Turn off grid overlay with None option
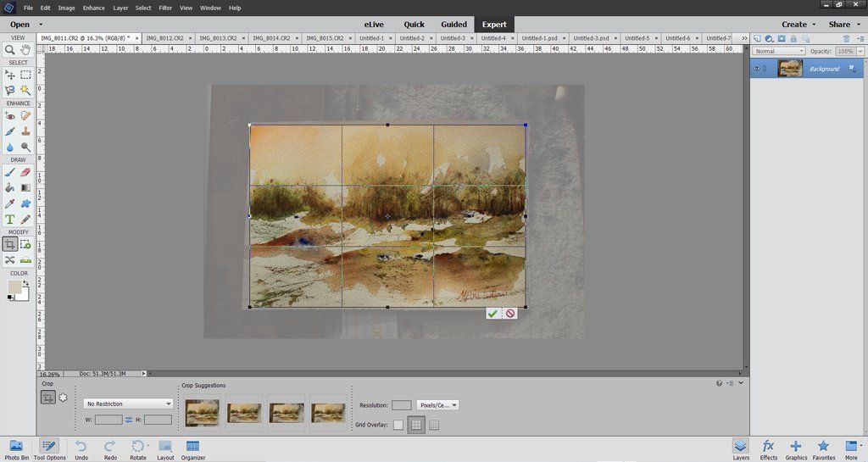 (x=398, y=425)
